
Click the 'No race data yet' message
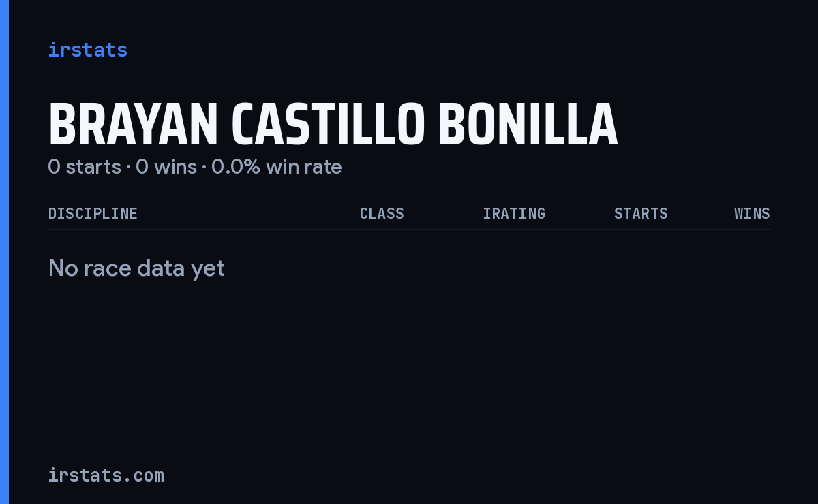pos(136,268)
